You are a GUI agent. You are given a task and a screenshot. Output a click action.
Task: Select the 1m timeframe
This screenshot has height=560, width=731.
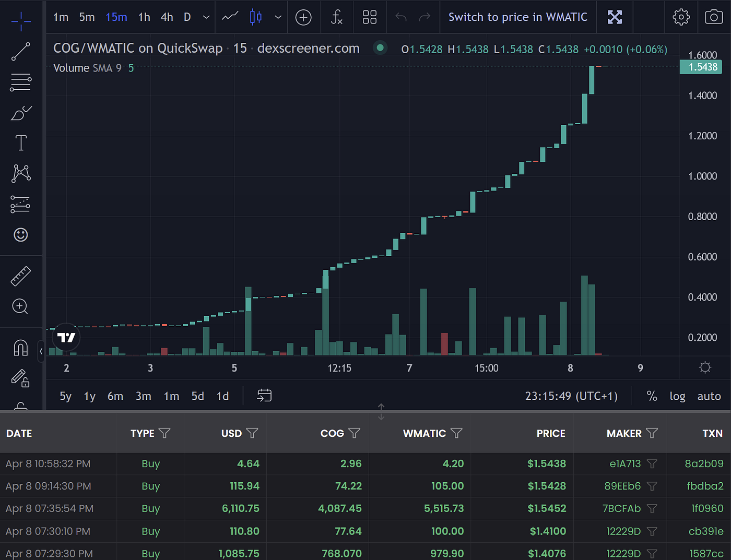coord(61,17)
